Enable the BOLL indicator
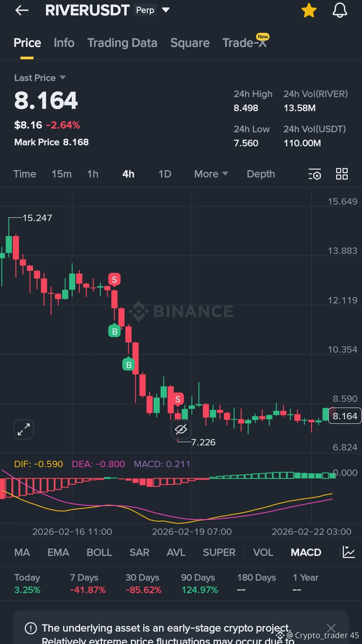 [99, 552]
